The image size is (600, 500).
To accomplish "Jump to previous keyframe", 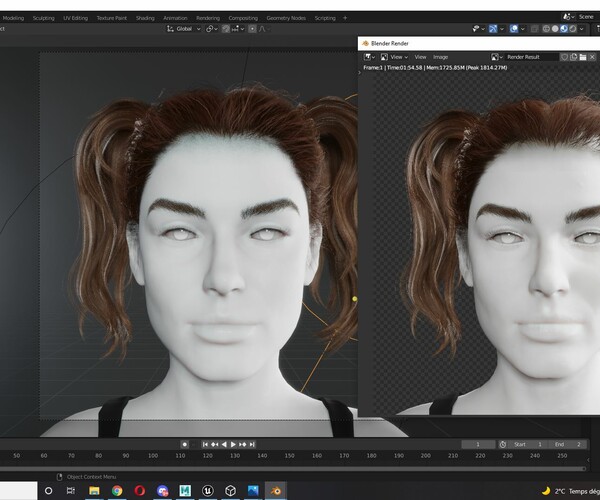I will coord(215,444).
